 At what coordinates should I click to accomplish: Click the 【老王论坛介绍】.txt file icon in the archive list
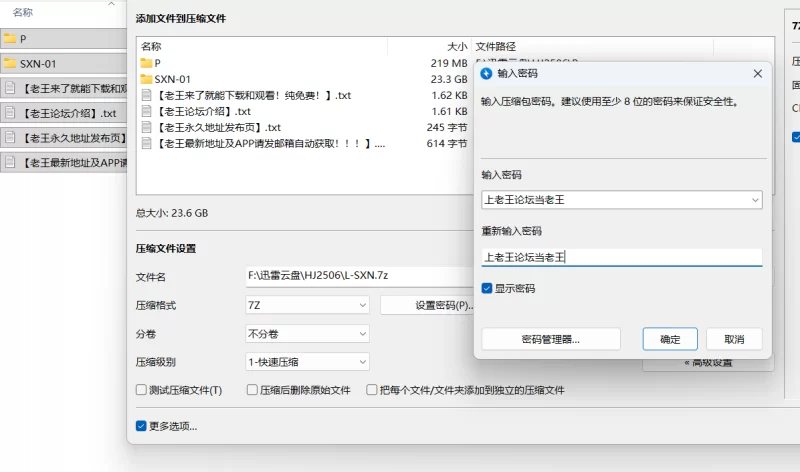click(146, 111)
